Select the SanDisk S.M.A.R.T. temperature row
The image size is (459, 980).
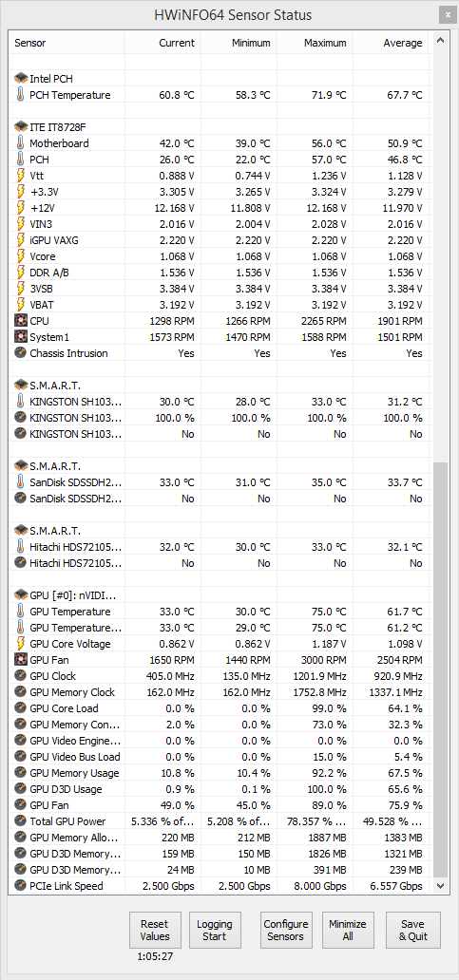coord(220,482)
